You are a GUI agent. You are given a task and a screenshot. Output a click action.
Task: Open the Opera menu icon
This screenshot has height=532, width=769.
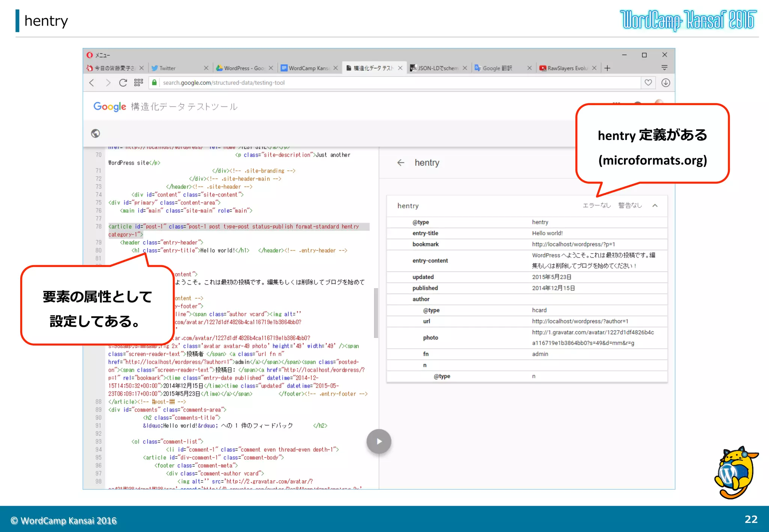pyautogui.click(x=90, y=55)
